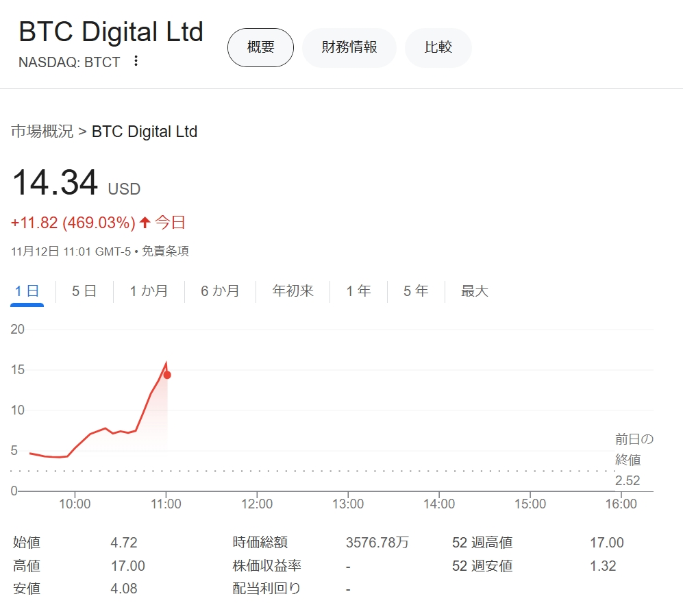This screenshot has height=616, width=683.
Task: Switch to the 概要 tab
Action: pyautogui.click(x=260, y=47)
